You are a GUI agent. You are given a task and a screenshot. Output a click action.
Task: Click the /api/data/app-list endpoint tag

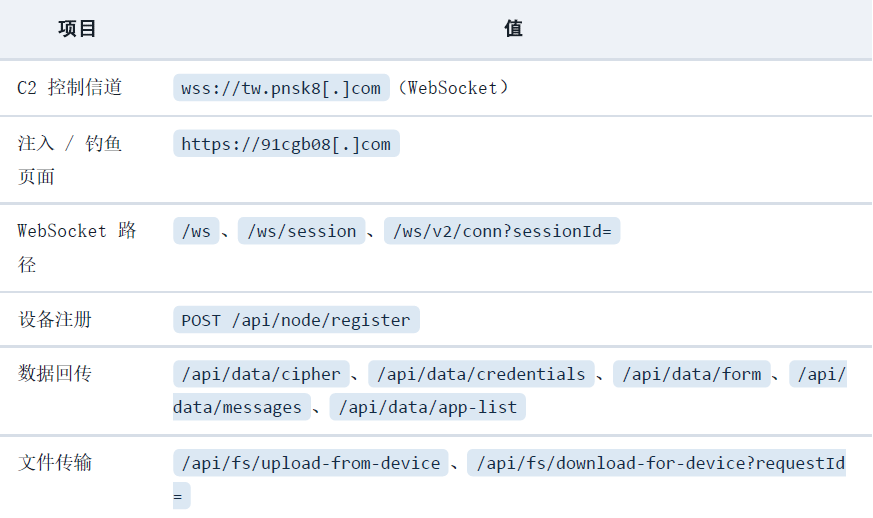428,407
